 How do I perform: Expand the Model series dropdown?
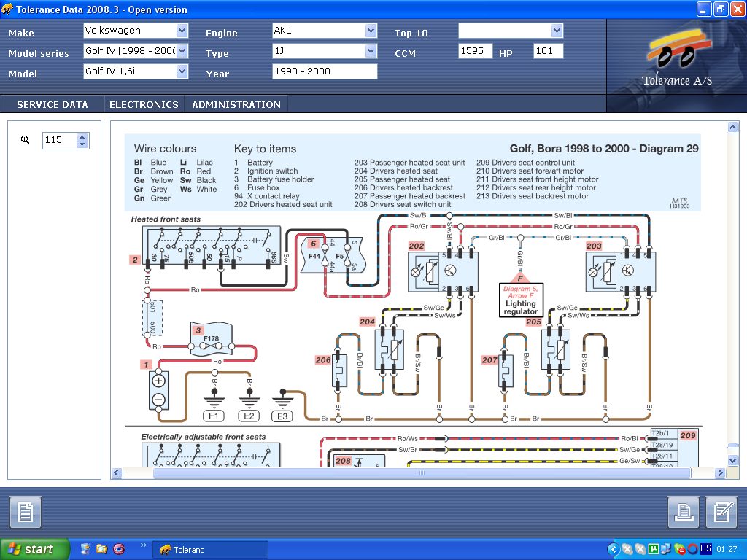pos(182,51)
